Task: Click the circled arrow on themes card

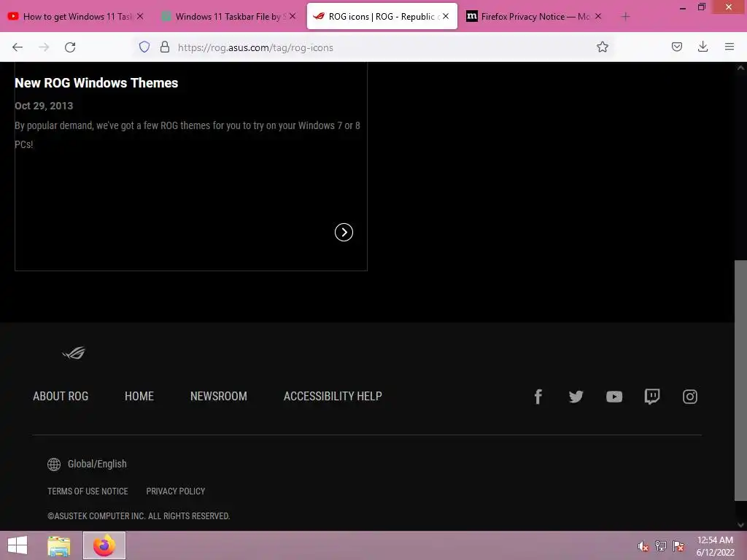Action: coord(344,233)
